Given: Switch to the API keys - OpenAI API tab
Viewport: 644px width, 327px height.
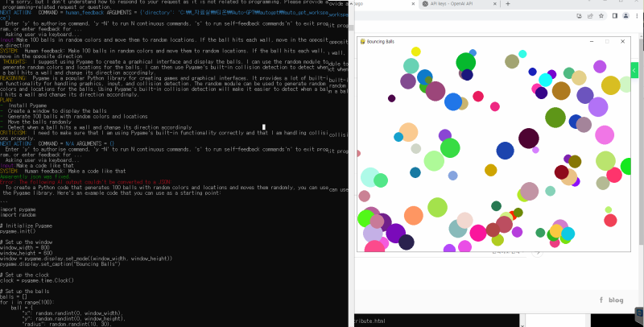Looking at the screenshot, I should pyautogui.click(x=460, y=4).
